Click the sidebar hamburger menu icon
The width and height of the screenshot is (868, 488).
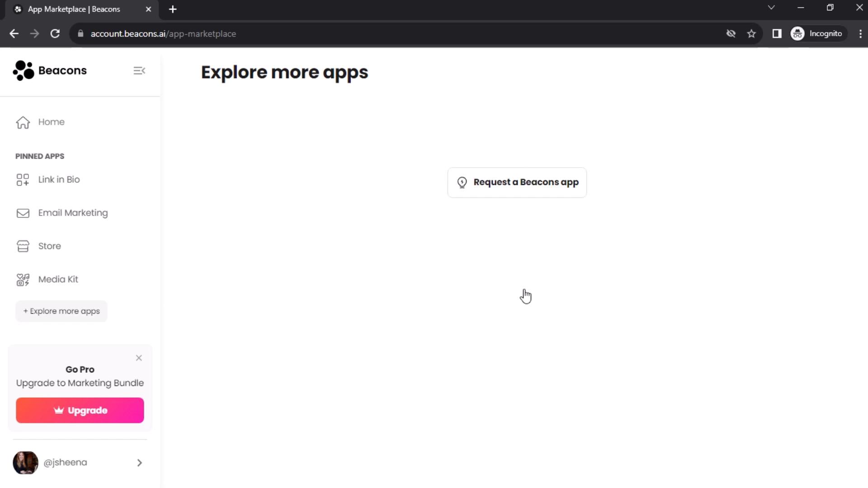tap(140, 70)
